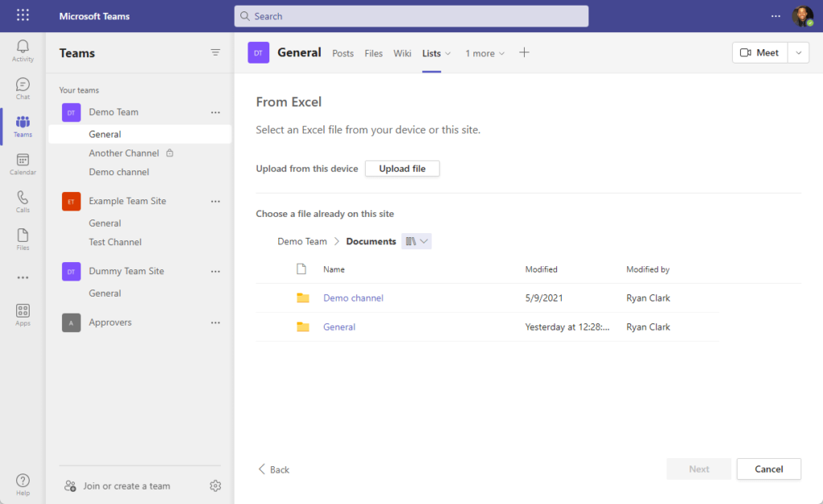This screenshot has width=823, height=504.
Task: Click the Documents breadcrumb label
Action: tap(371, 241)
